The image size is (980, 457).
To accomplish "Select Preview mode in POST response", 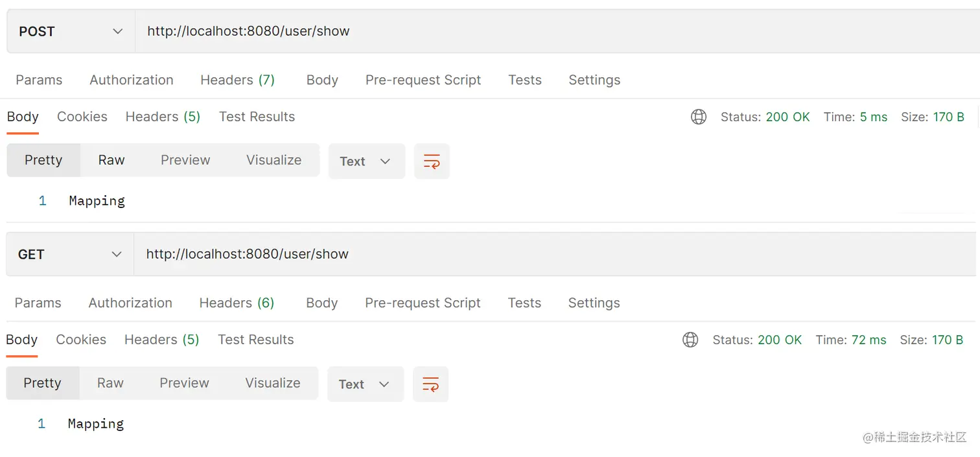I will 185,160.
